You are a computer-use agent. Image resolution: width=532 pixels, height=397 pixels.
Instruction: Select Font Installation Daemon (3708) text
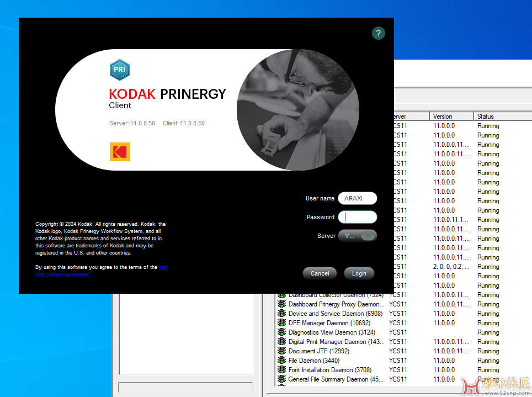point(330,370)
